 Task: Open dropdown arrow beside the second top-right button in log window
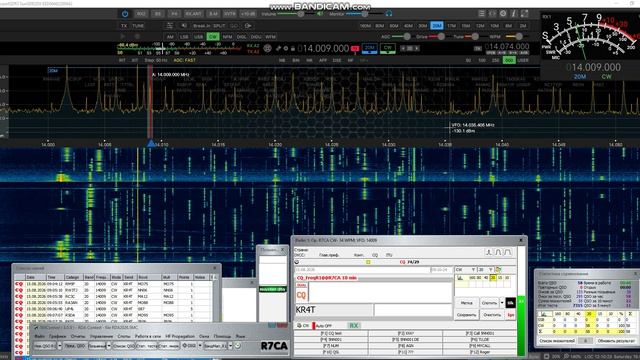coord(502,303)
